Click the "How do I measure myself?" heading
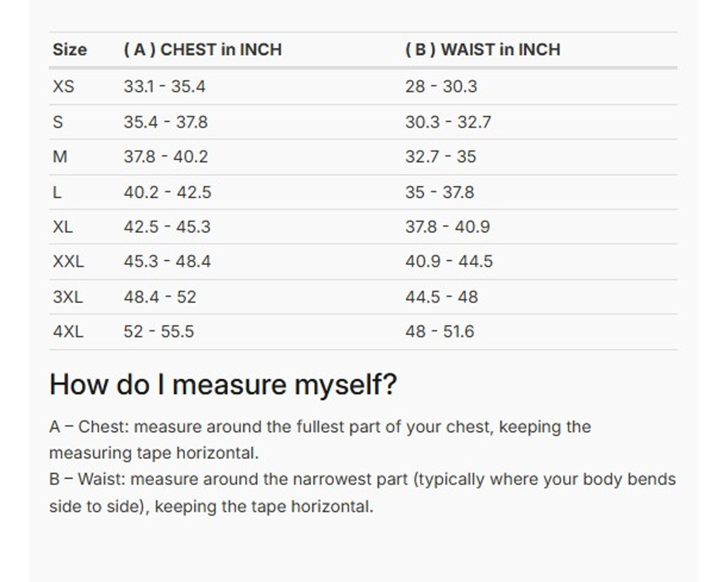The width and height of the screenshot is (728, 582). coord(223,384)
